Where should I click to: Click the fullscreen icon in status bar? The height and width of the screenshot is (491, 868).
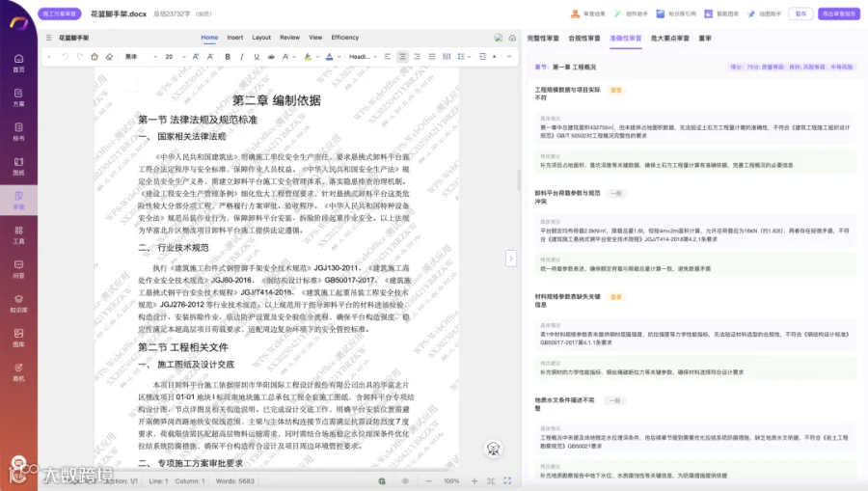[x=507, y=481]
